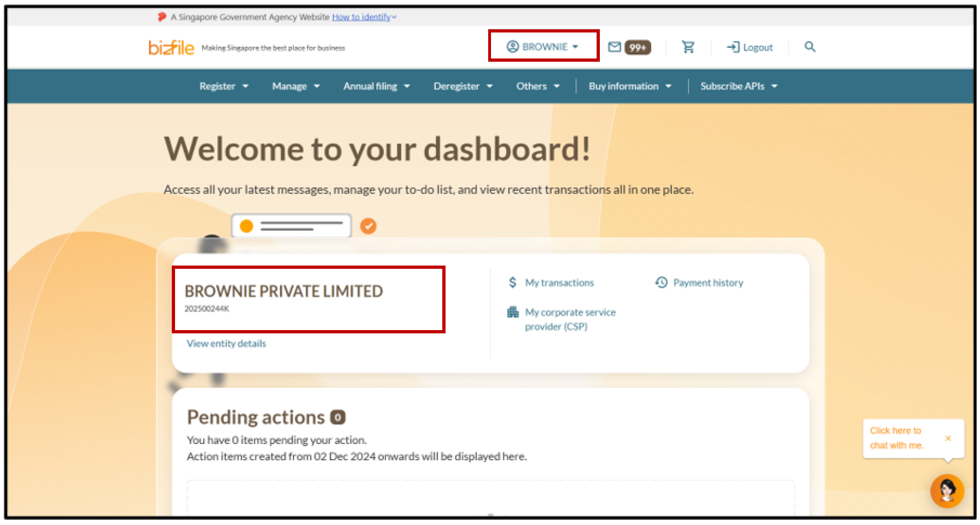Click the 99+ messages badge
The height and width of the screenshot is (525, 980).
pos(638,48)
